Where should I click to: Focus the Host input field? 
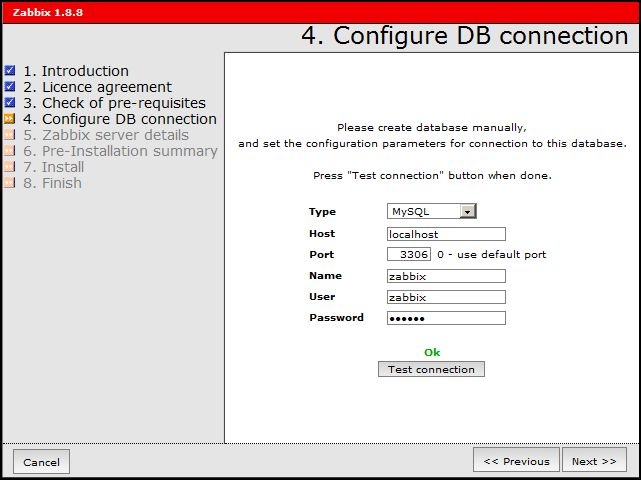tap(446, 234)
